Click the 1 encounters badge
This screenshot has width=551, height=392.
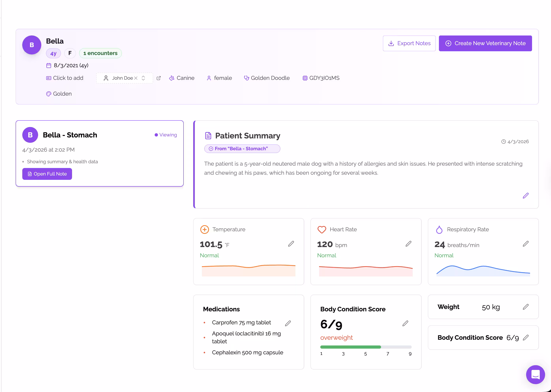point(100,53)
